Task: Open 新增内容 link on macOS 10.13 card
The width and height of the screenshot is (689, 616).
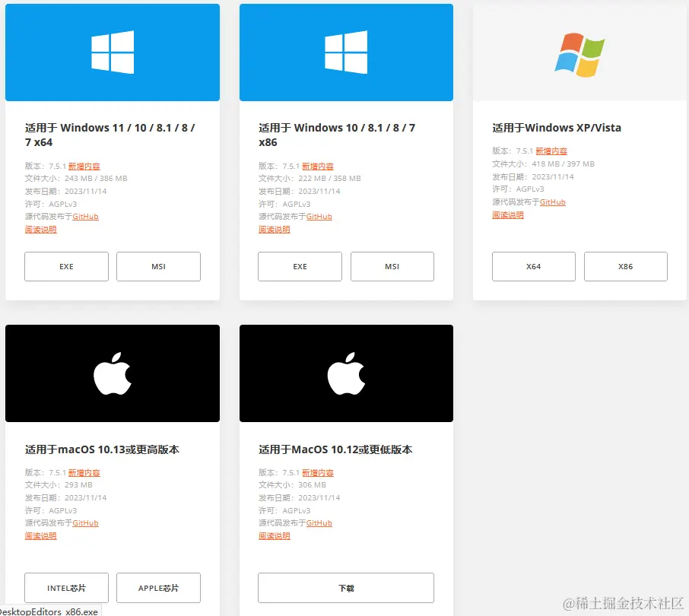Action: [84, 473]
